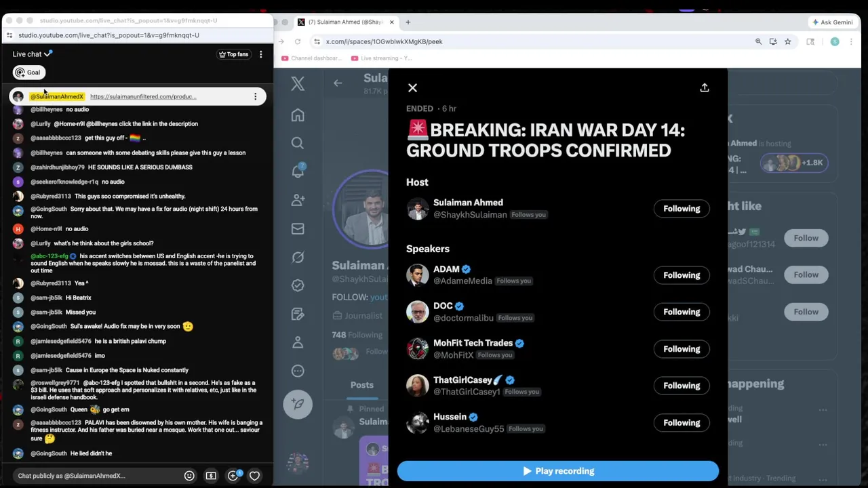This screenshot has width=868, height=488.
Task: Open emoji picker in chat input
Action: coord(189,476)
